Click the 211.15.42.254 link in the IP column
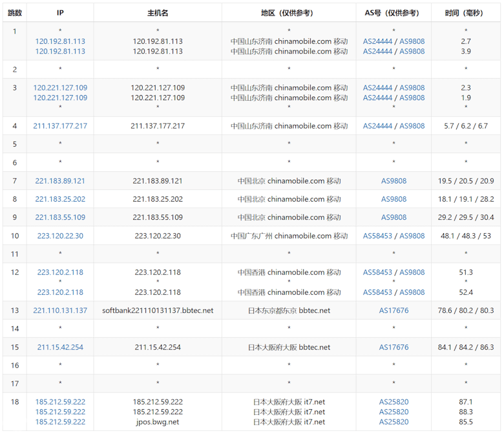The height and width of the screenshot is (433, 504). 60,347
